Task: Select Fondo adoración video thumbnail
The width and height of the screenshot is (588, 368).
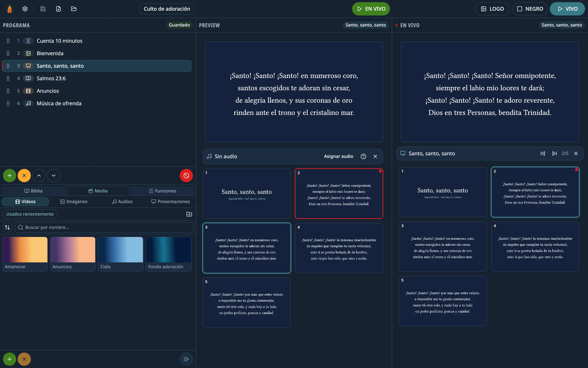Action: pos(168,254)
